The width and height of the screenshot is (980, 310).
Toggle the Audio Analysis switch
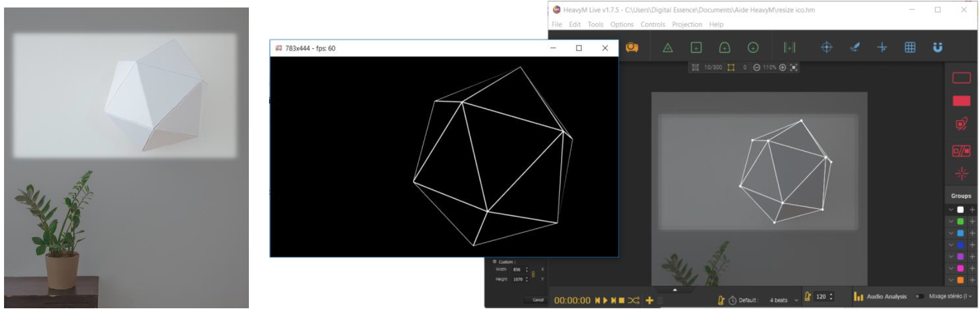919,297
